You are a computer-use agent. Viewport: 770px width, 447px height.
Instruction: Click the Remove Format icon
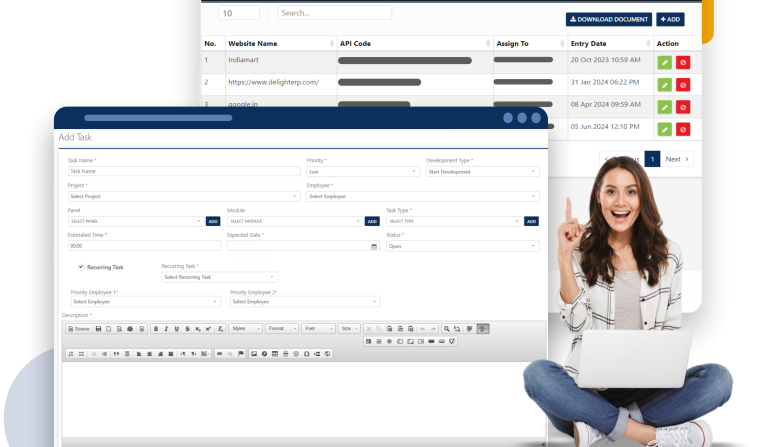(220, 329)
